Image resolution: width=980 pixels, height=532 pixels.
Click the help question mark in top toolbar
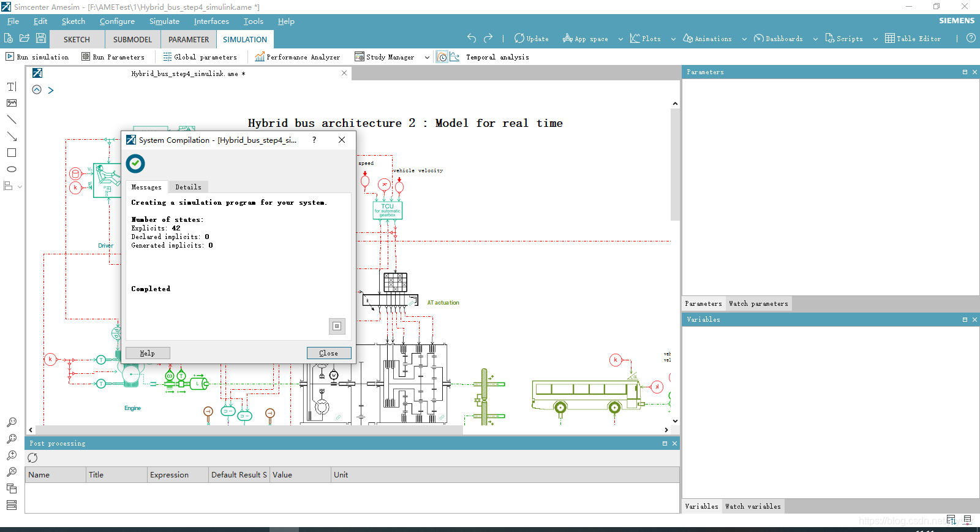point(971,38)
